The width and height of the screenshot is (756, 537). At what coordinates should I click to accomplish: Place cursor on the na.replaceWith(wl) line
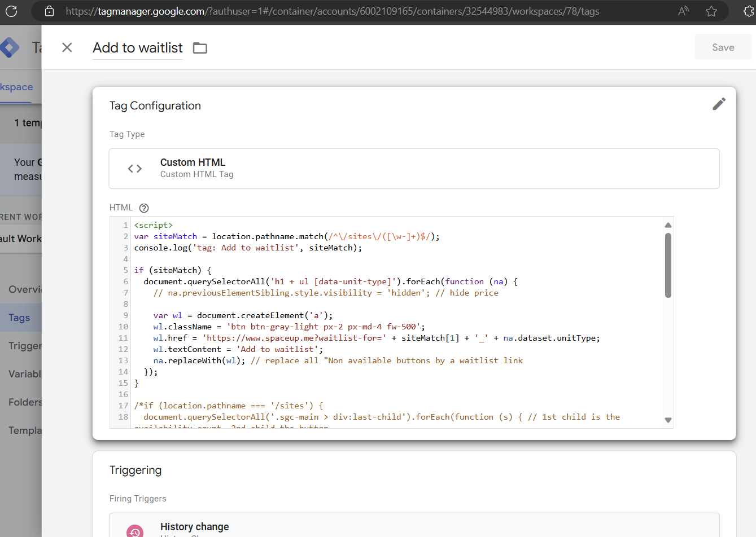(x=338, y=360)
